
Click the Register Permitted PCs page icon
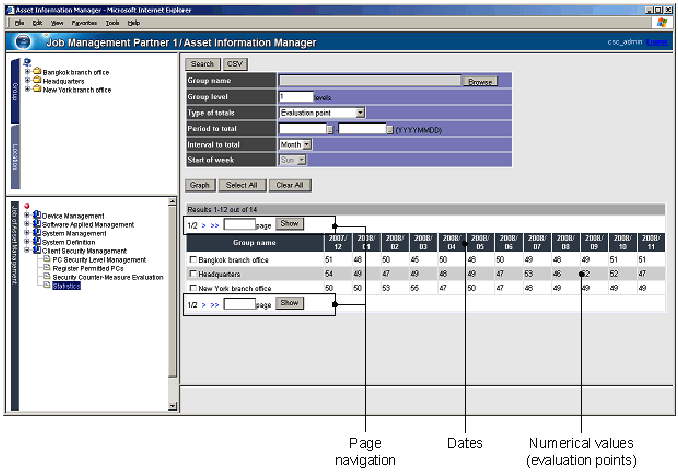coord(46,268)
